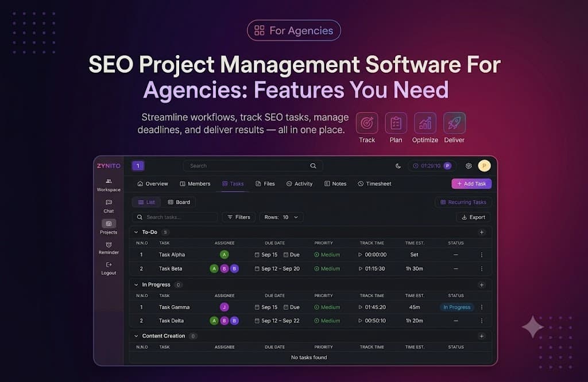Image resolution: width=588 pixels, height=382 pixels.
Task: Open Medium priority of Task Alpha
Action: (x=327, y=255)
